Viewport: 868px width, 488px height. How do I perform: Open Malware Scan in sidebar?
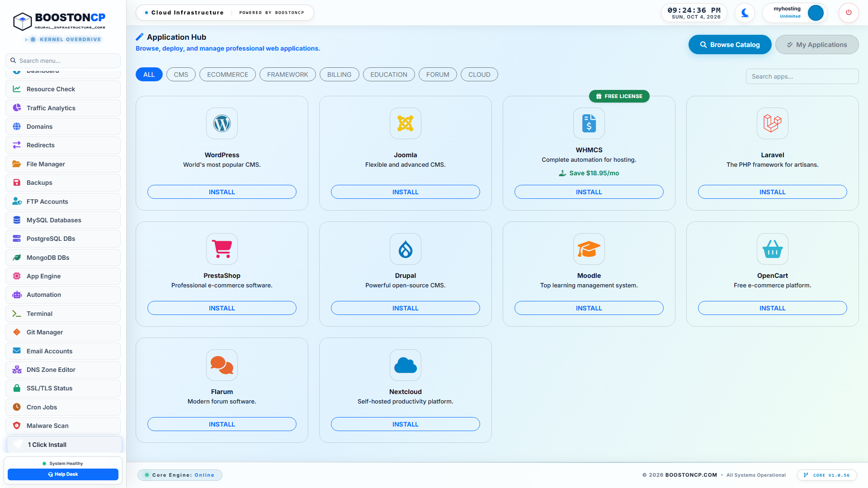(63, 426)
